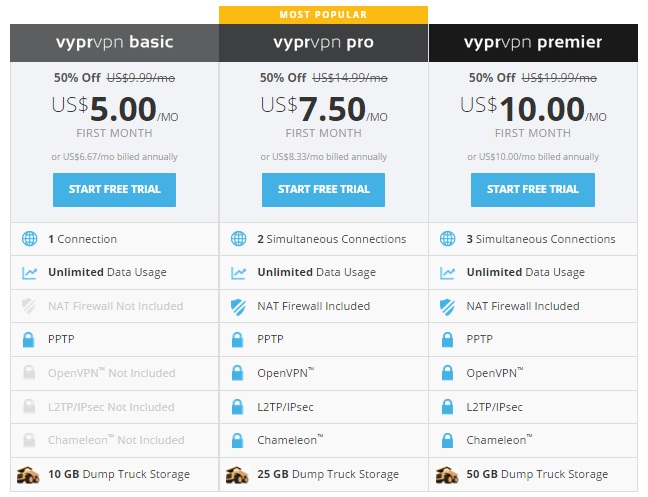Image resolution: width=648 pixels, height=497 pixels.
Task: Click the globe icon next to 3 Simultaneous Connections
Action: pos(448,239)
